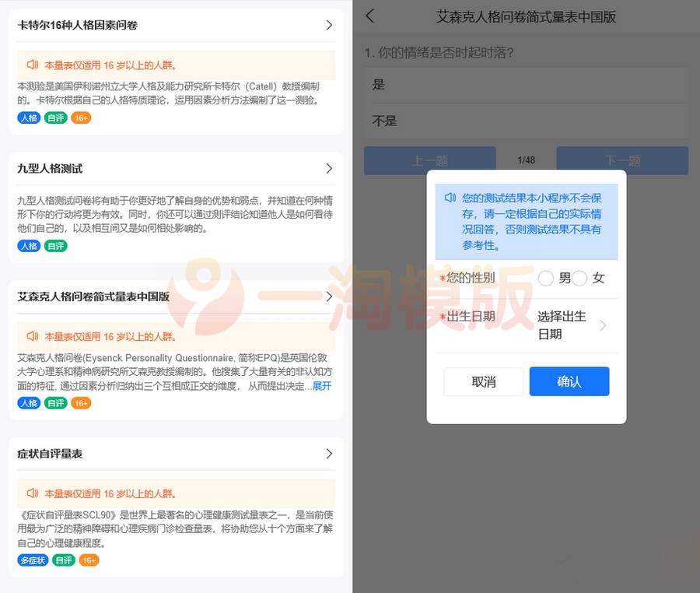This screenshot has width=700, height=593.
Task: Click the 上一题 button
Action: coord(430,160)
